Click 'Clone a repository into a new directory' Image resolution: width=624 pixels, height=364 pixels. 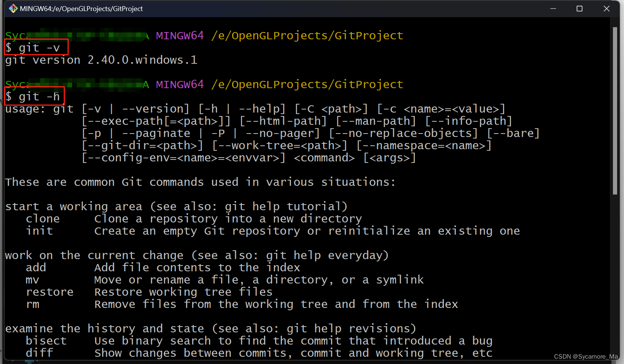tap(228, 219)
